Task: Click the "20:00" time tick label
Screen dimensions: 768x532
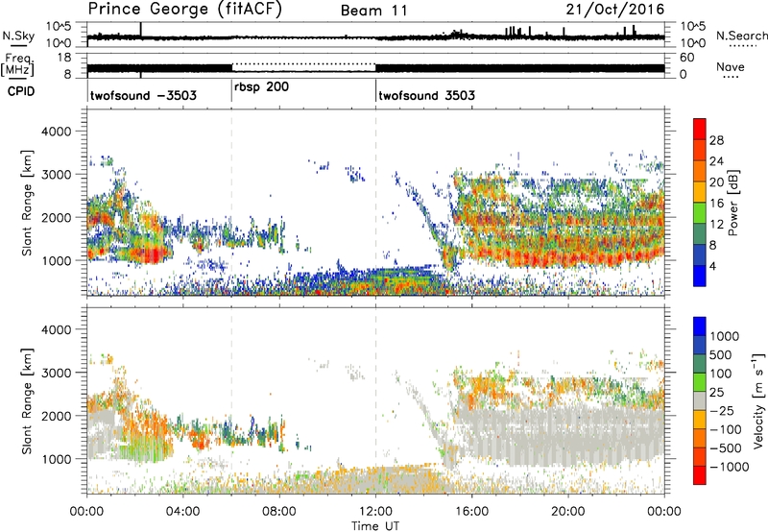Action: pos(568,512)
